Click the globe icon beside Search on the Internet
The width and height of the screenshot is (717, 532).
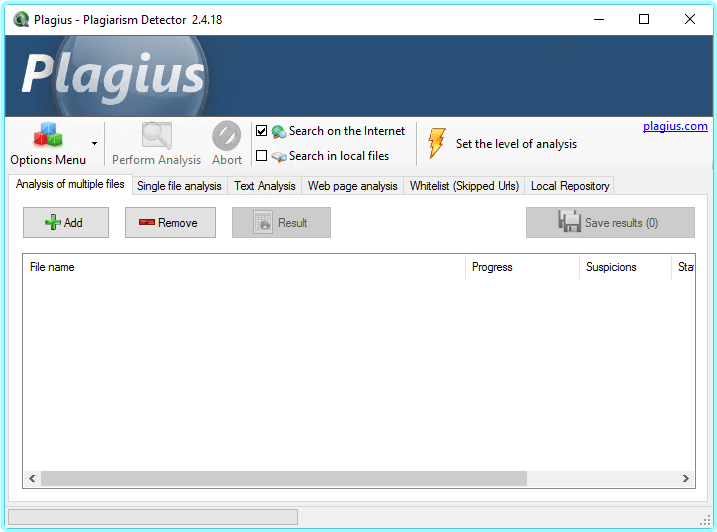click(x=278, y=131)
